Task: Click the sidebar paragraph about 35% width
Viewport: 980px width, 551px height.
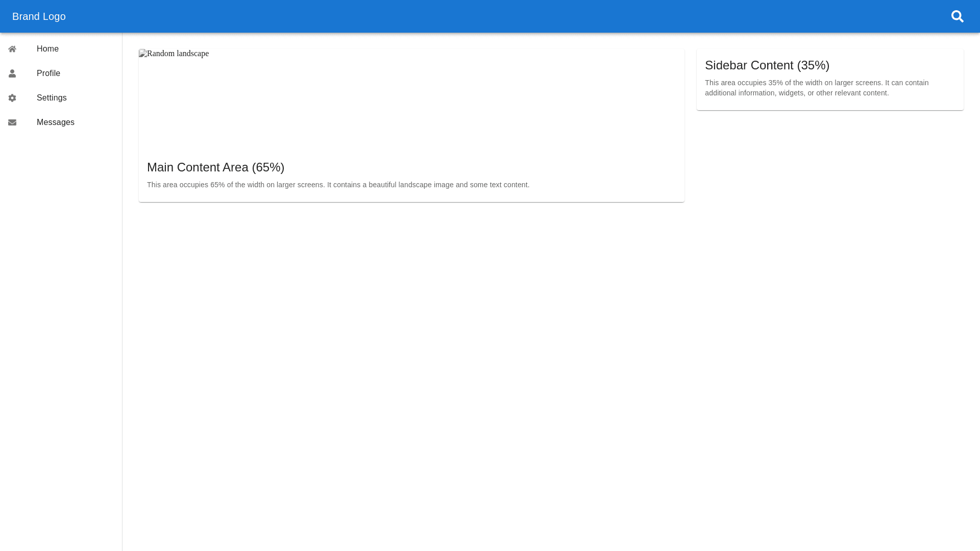Action: (x=816, y=88)
